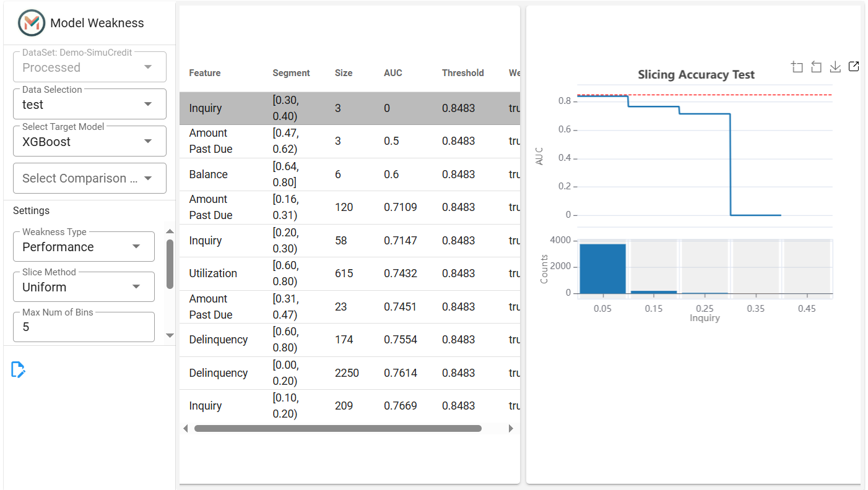Sort table by AUC column header

[x=393, y=73]
